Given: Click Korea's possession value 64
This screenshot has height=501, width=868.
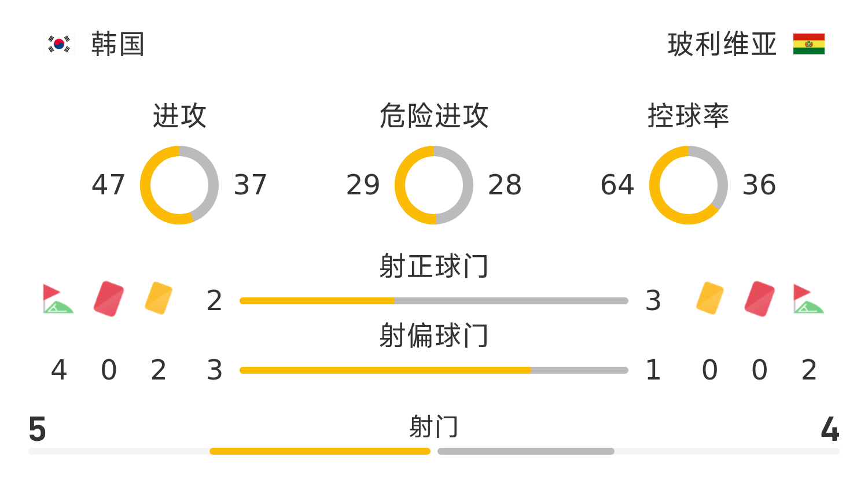Looking at the screenshot, I should click(x=617, y=185).
